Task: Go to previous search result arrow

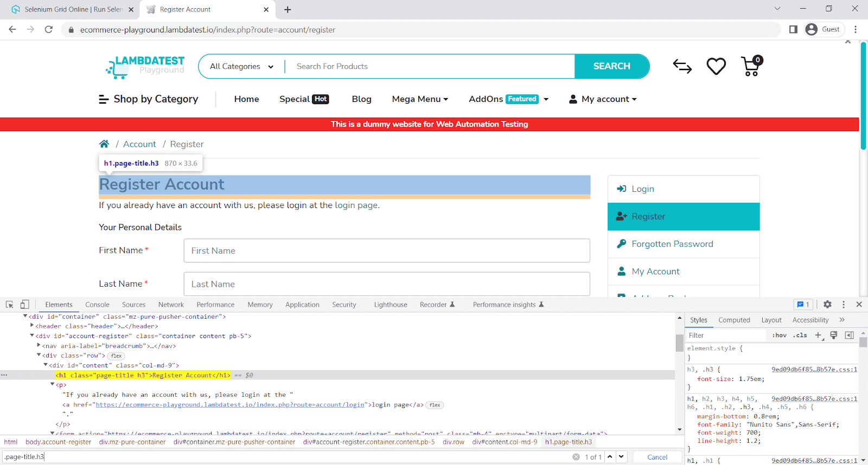Action: coord(610,457)
